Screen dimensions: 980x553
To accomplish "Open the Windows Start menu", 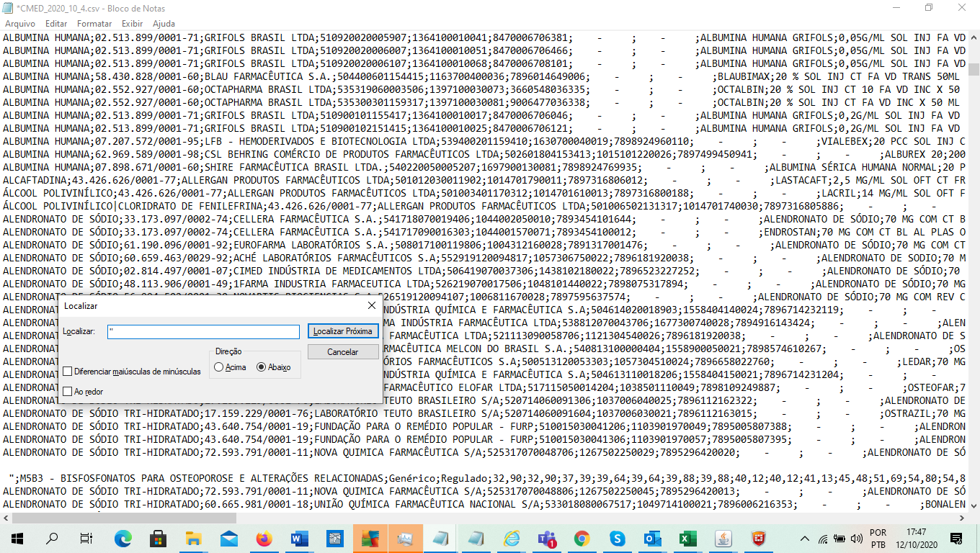I will [17, 538].
